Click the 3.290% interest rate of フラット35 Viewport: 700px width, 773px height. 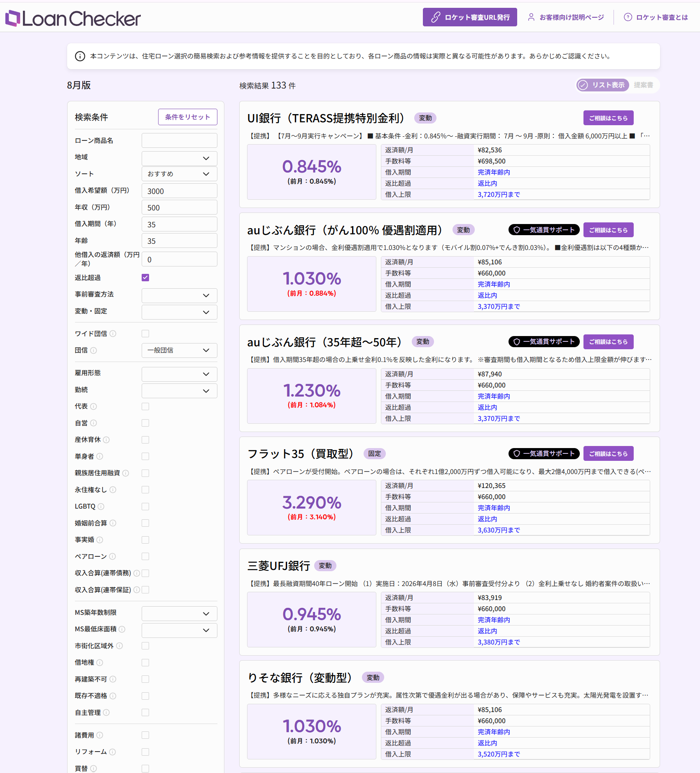312,502
